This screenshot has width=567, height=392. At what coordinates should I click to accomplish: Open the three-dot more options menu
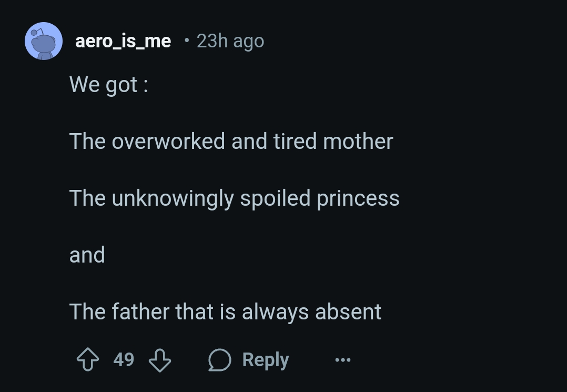click(343, 360)
